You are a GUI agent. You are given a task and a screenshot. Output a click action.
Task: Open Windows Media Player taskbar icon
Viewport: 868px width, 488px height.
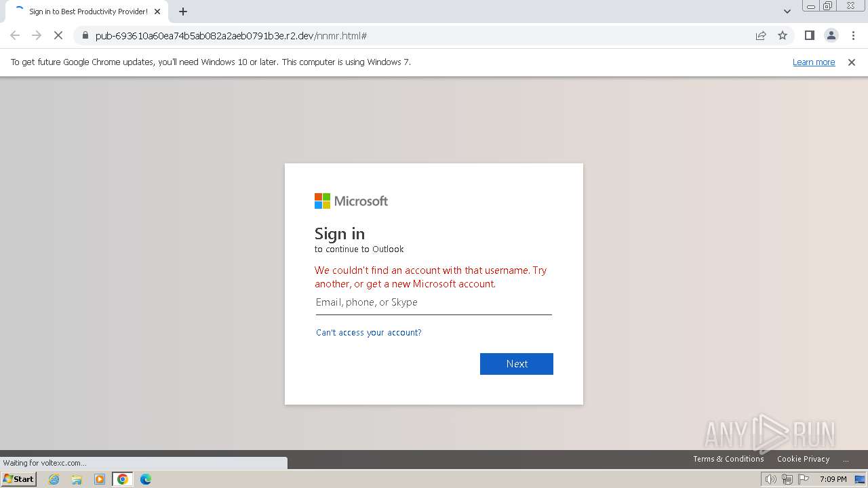point(100,479)
